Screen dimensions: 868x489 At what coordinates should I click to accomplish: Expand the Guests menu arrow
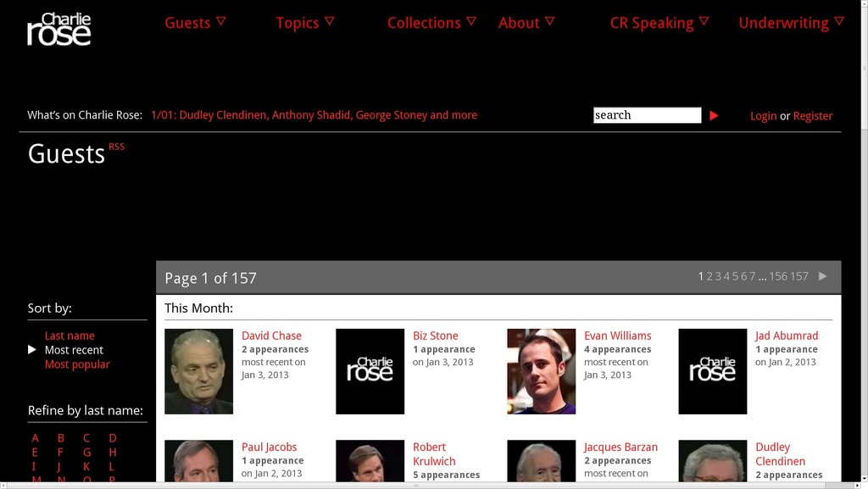[221, 21]
